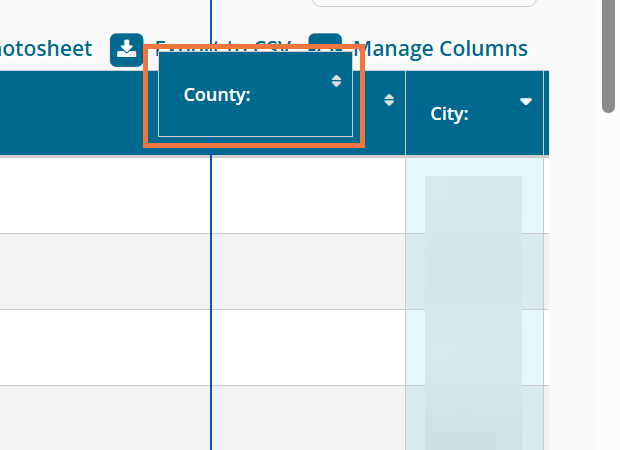This screenshot has height=450, width=620.
Task: Click the City column descending sort arrow
Action: (526, 102)
